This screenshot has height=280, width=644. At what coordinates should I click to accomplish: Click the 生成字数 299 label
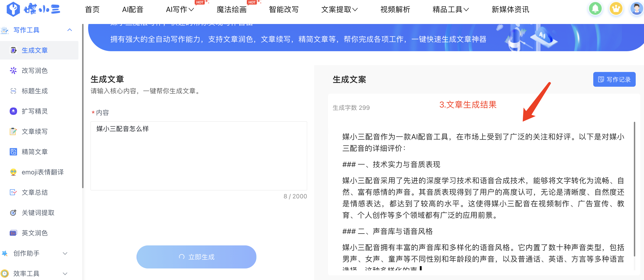tap(351, 108)
